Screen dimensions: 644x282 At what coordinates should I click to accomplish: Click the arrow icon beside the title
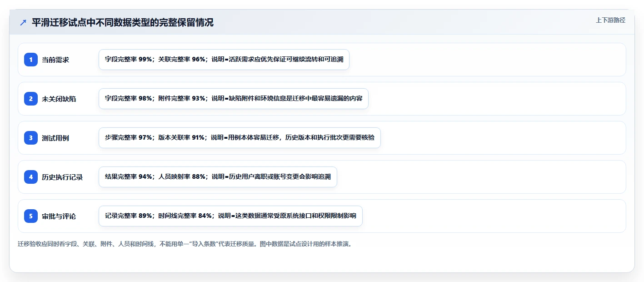tap(23, 23)
